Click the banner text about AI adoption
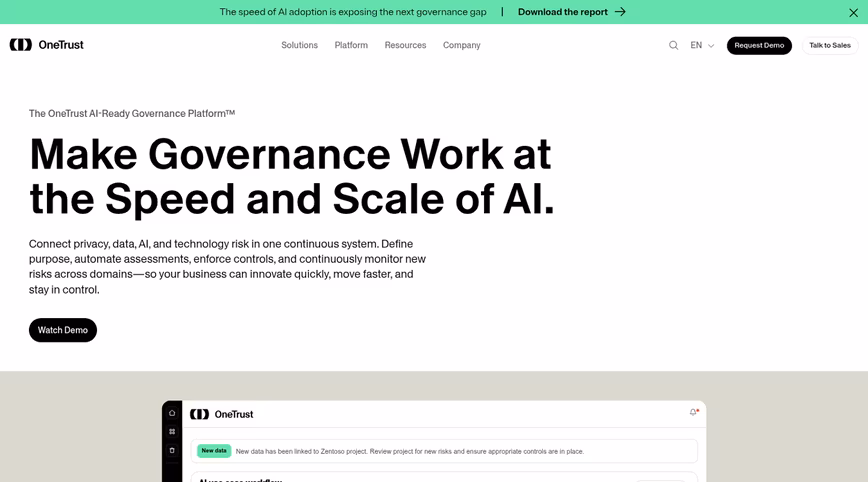This screenshot has width=868, height=482. tap(353, 12)
